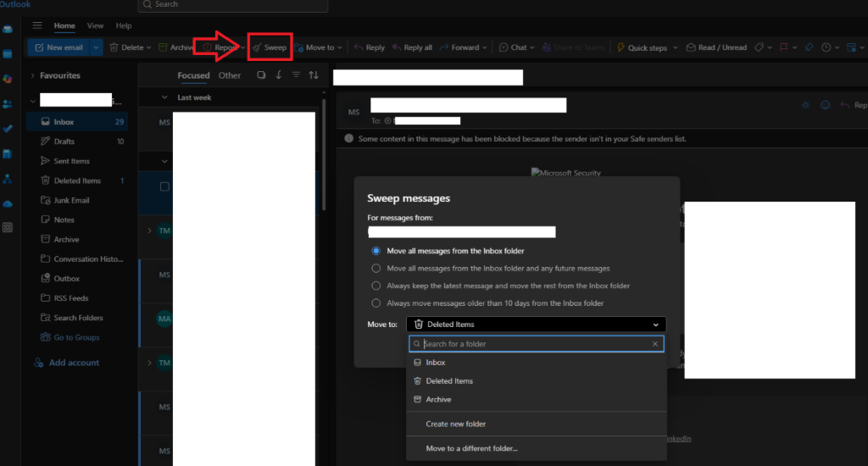Screen dimensions: 868x466
Task: Select messages older than 10 days radio
Action: (x=376, y=303)
